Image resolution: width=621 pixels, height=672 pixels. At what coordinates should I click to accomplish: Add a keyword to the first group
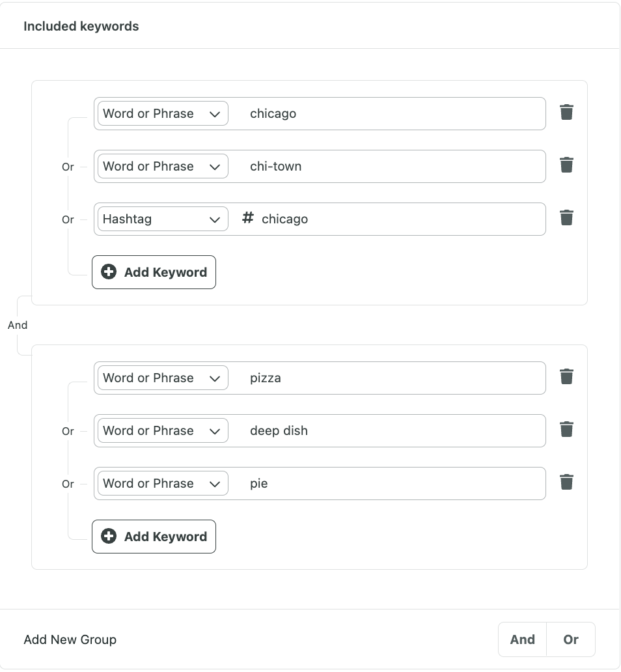(154, 272)
